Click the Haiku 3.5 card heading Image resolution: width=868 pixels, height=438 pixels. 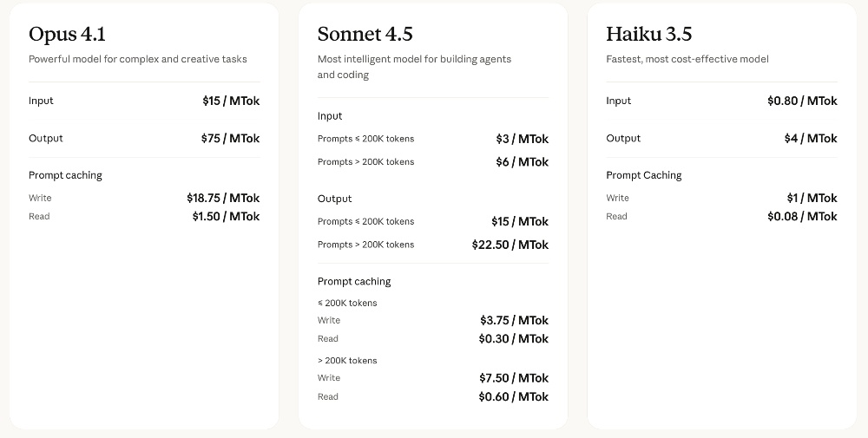[648, 35]
